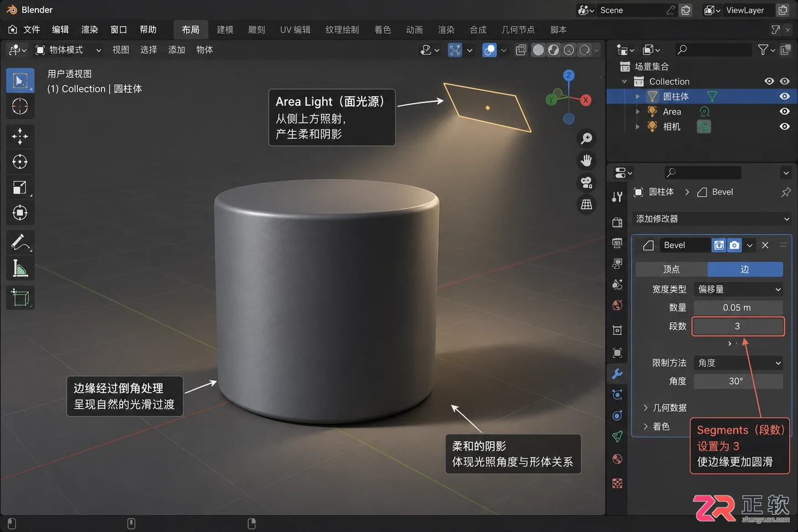Switch to 几何节点 workspace tab

pyautogui.click(x=518, y=29)
